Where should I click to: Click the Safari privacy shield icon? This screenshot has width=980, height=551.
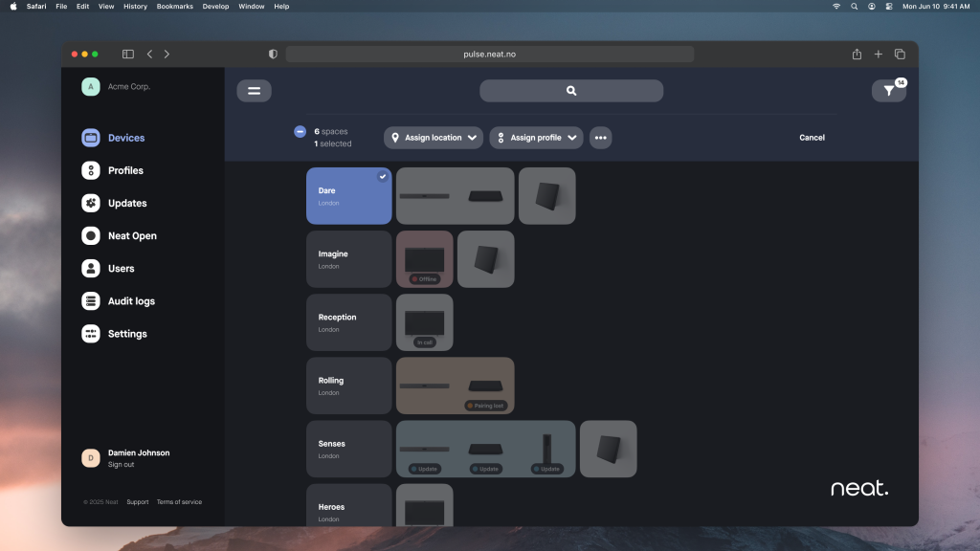click(273, 54)
